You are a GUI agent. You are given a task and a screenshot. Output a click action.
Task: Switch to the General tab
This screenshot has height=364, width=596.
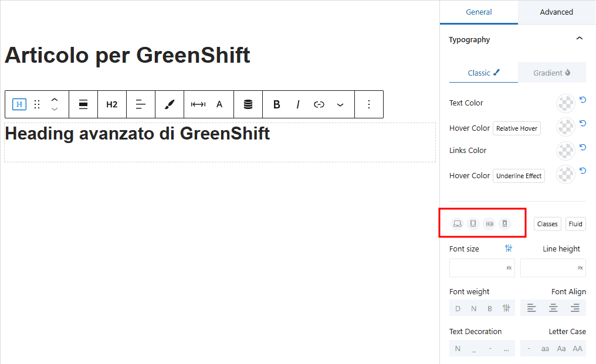point(479,12)
